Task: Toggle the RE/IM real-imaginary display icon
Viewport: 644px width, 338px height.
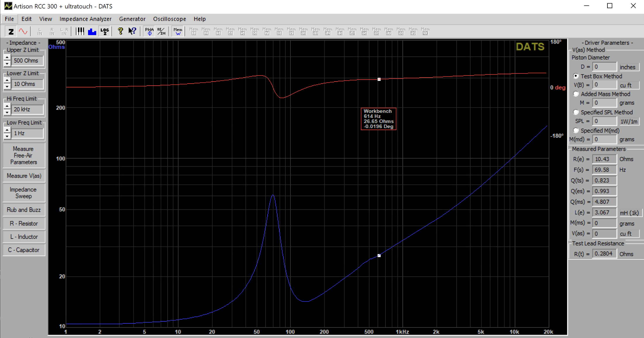Action: pyautogui.click(x=161, y=31)
